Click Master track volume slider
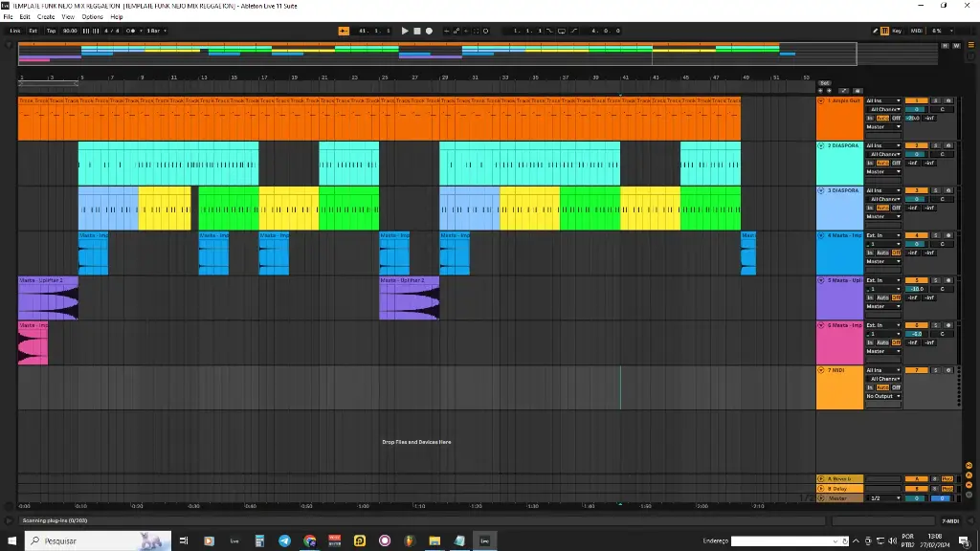 coord(916,498)
